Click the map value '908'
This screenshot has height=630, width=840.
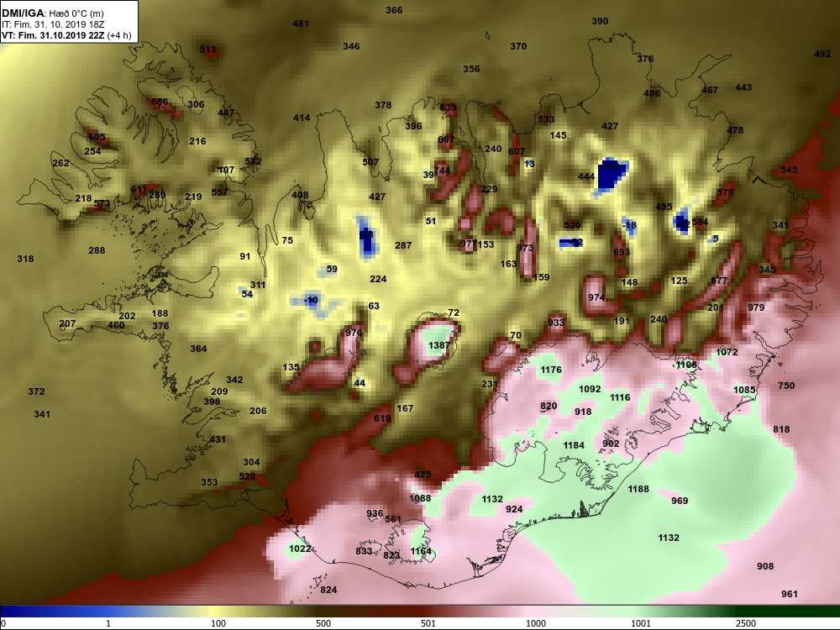[x=765, y=566]
